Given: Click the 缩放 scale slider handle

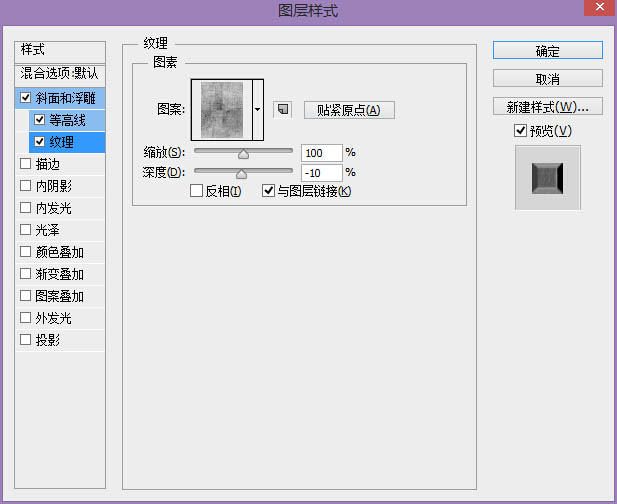Looking at the screenshot, I should click(x=242, y=153).
